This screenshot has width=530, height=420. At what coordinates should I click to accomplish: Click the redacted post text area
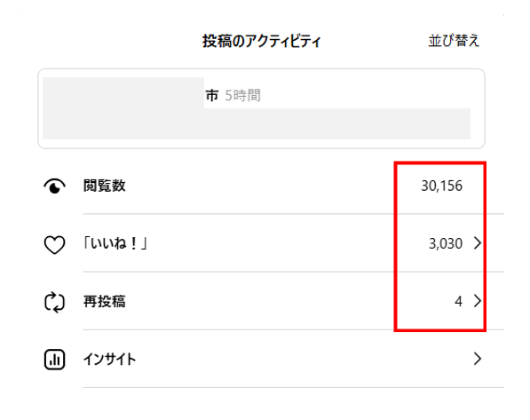tap(257, 123)
